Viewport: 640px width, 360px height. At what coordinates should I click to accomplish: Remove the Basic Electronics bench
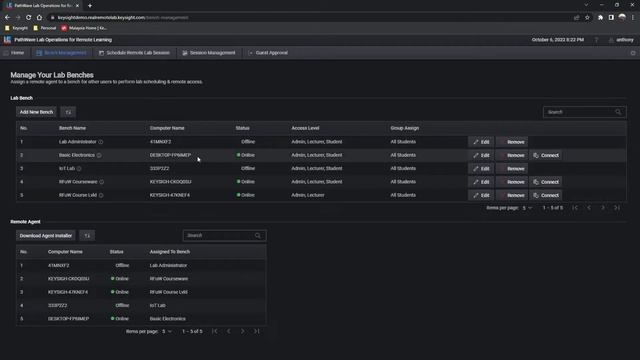tap(512, 156)
